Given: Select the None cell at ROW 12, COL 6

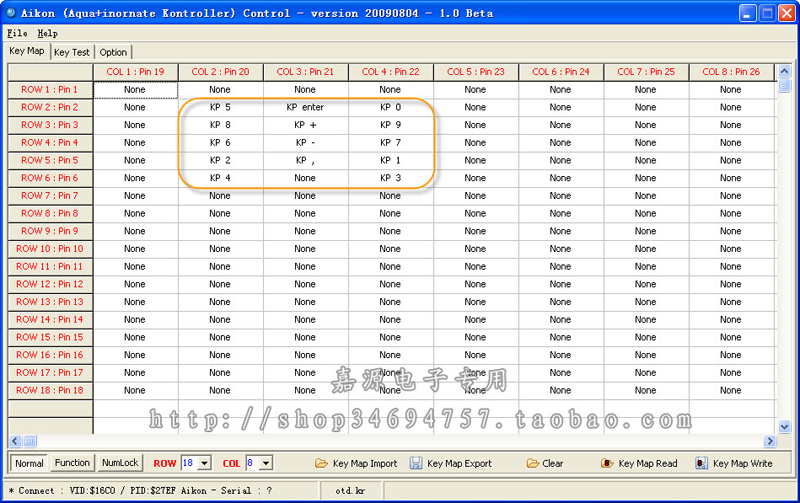Looking at the screenshot, I should click(561, 284).
